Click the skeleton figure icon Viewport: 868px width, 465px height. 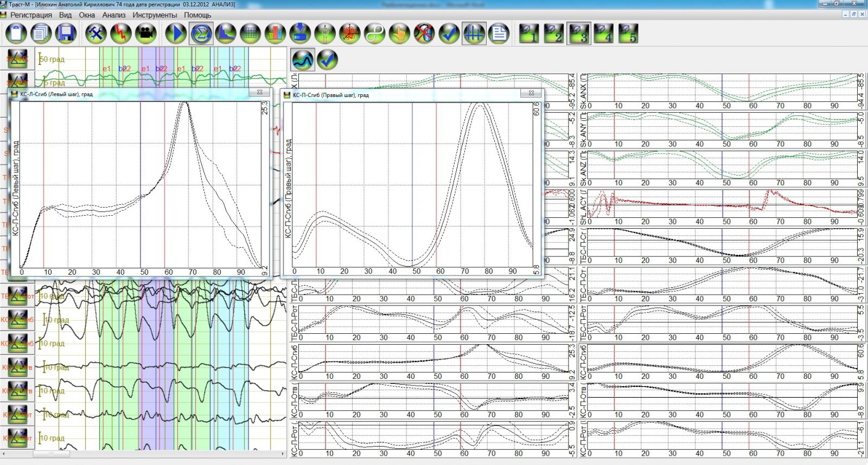tap(325, 34)
